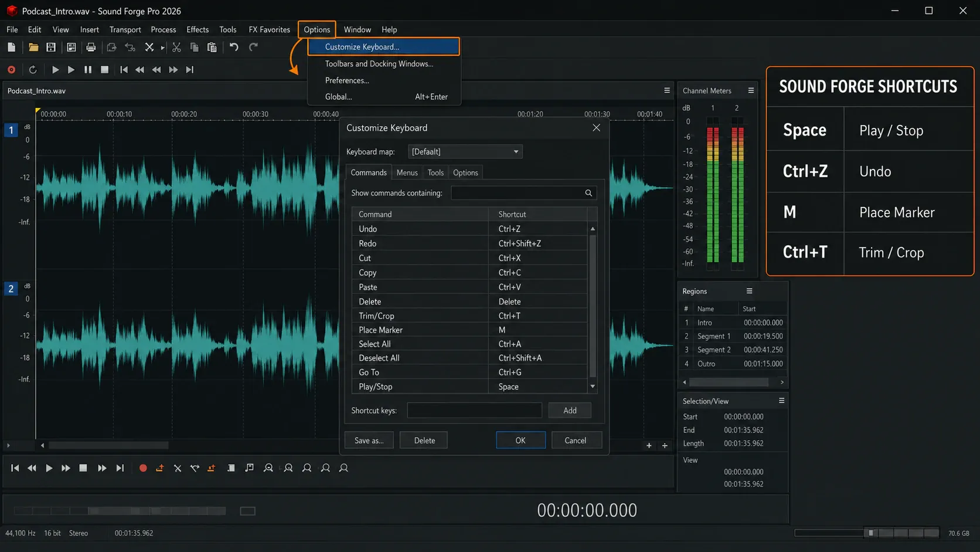Close the Customize Keyboard dialog
The image size is (980, 552).
pos(596,128)
